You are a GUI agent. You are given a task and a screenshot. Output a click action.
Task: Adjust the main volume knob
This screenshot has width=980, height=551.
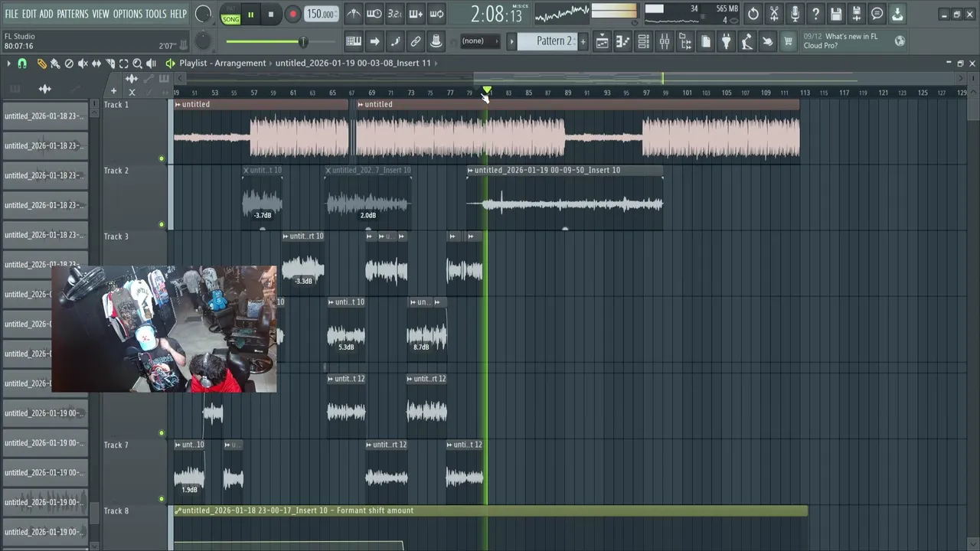[203, 14]
